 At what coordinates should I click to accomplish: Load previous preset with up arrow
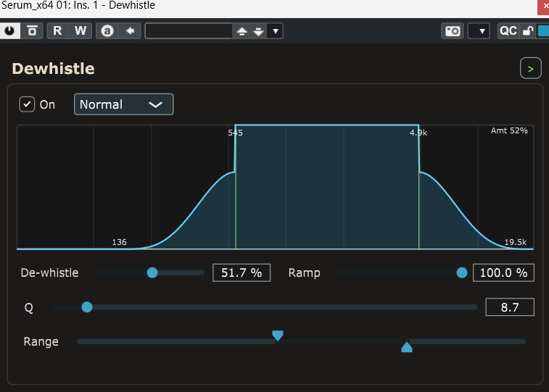[x=242, y=31]
